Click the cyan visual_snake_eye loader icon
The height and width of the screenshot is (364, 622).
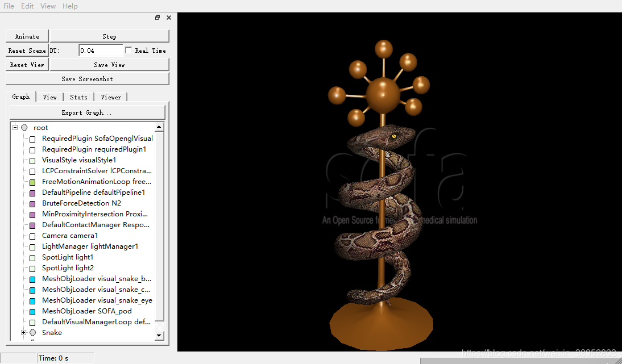pos(32,300)
